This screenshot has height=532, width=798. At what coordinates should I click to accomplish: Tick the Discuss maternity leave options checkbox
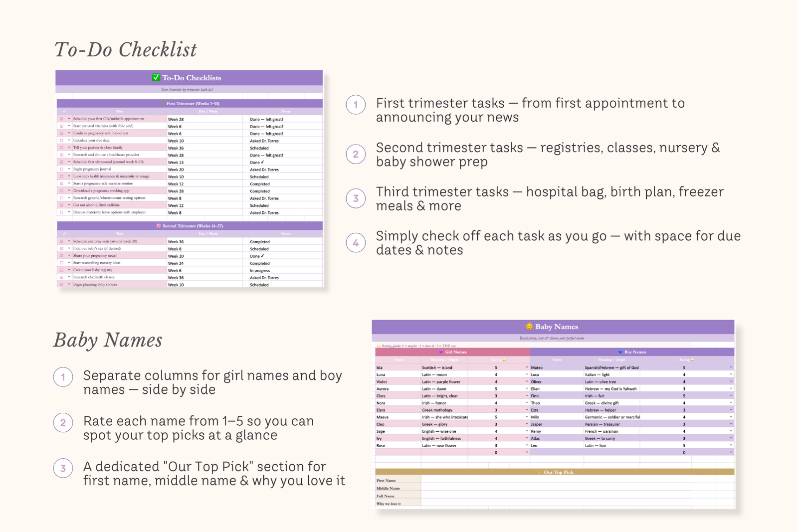pyautogui.click(x=61, y=212)
